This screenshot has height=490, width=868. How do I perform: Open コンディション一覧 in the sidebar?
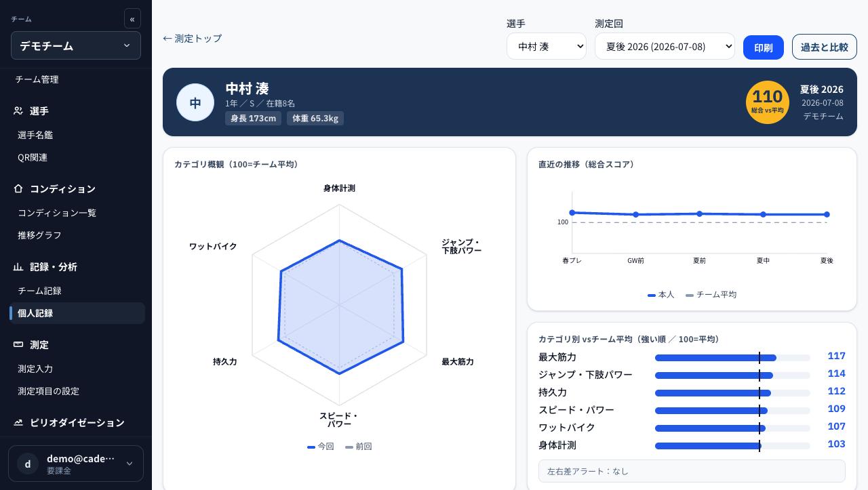pos(57,213)
